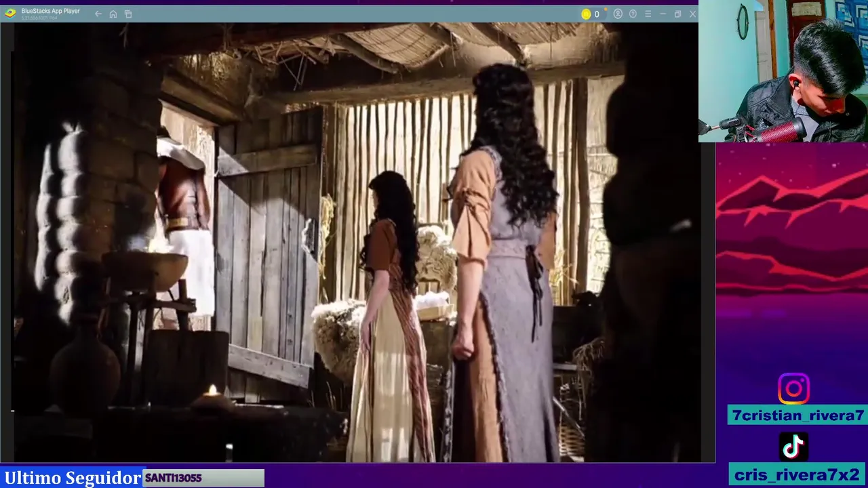The width and height of the screenshot is (868, 488).
Task: Click the SANTI13055 latest follower name
Action: click(x=173, y=478)
